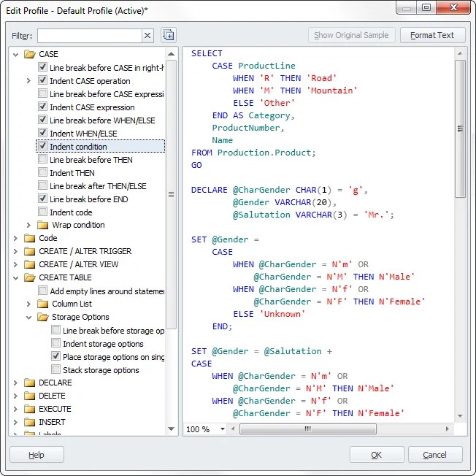Check the Indent code checkbox

(x=43, y=212)
